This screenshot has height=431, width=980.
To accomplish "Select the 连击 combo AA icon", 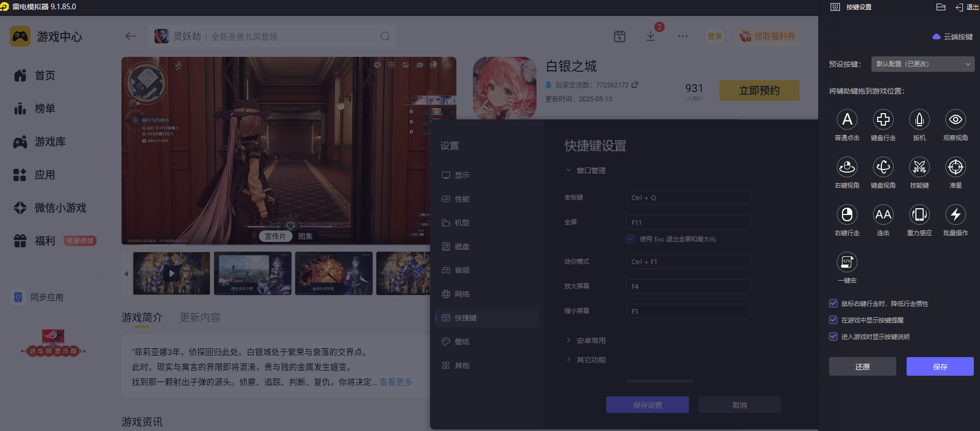I will coord(883,215).
